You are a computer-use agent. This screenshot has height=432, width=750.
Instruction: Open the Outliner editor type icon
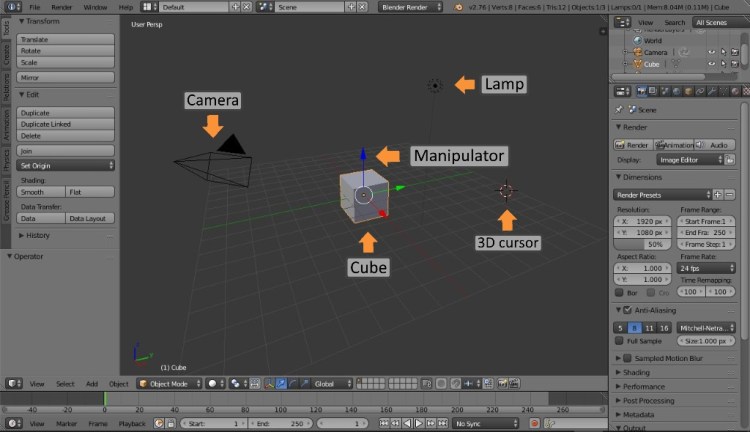(x=622, y=22)
